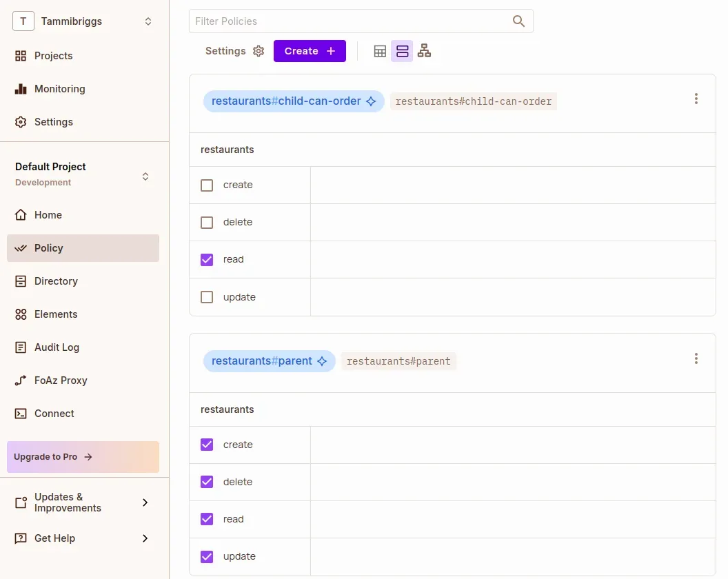Click the Monitoring bar chart icon
The height and width of the screenshot is (579, 728).
pyautogui.click(x=21, y=89)
